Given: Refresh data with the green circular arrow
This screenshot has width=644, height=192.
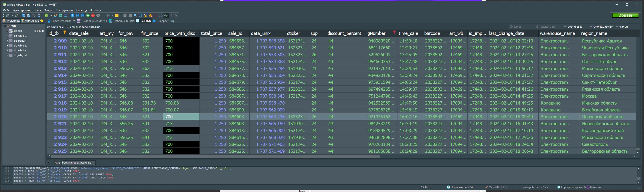Looking at the screenshot, I should coord(46,15).
